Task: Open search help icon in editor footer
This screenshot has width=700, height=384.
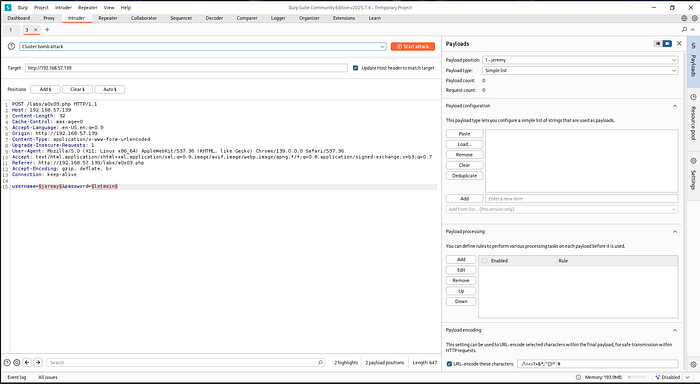Action: pyautogui.click(x=7, y=363)
